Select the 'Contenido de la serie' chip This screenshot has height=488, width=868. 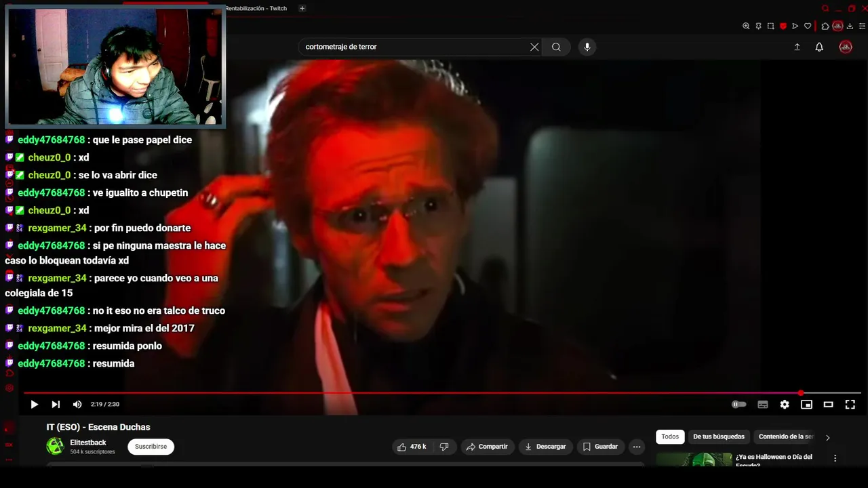[x=786, y=437]
